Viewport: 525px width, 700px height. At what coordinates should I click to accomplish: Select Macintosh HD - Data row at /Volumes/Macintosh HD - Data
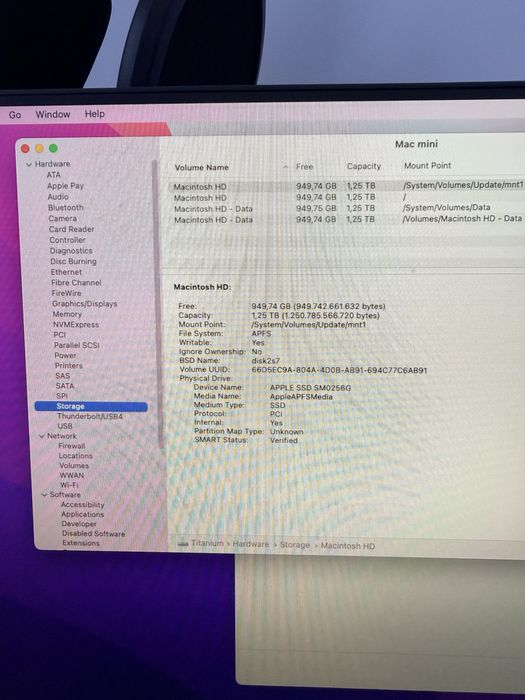pos(348,219)
